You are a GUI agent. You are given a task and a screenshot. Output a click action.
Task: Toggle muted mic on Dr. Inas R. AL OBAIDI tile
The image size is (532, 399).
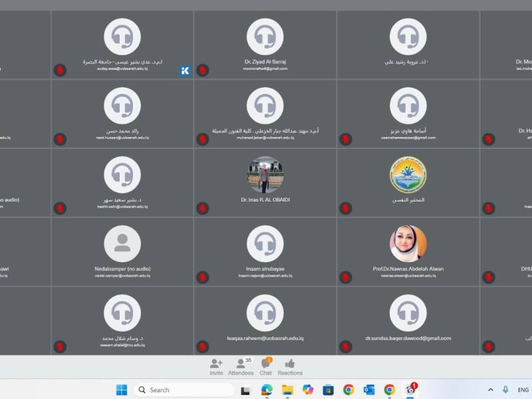tap(203, 208)
